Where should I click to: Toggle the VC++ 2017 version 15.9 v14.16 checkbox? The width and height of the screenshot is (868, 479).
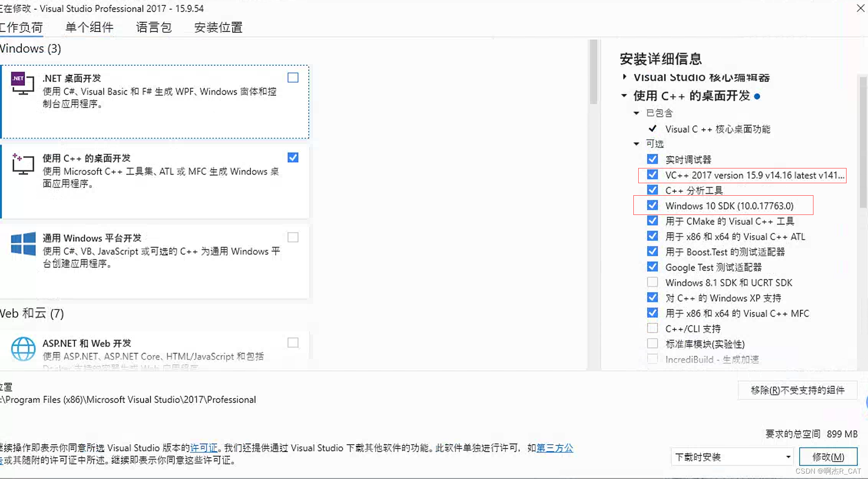[x=652, y=175]
